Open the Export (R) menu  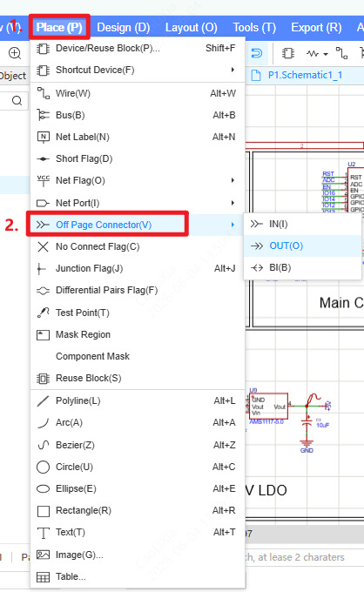[x=316, y=27]
